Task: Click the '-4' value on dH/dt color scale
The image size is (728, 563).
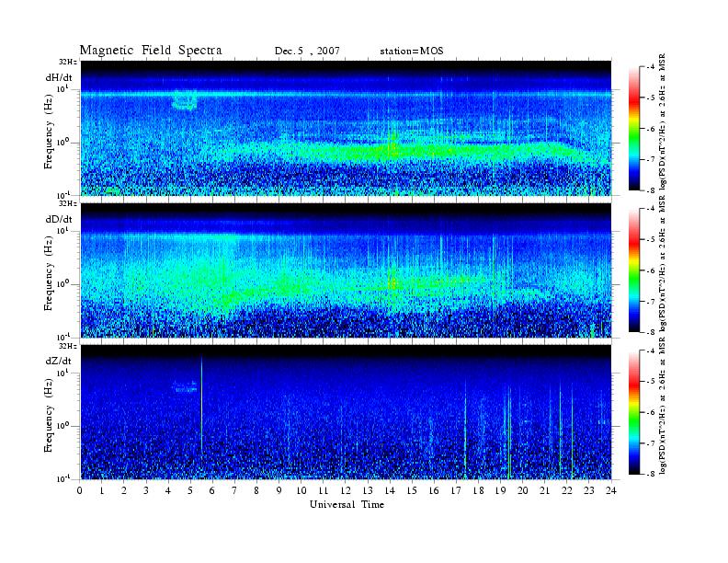Action: click(x=652, y=67)
